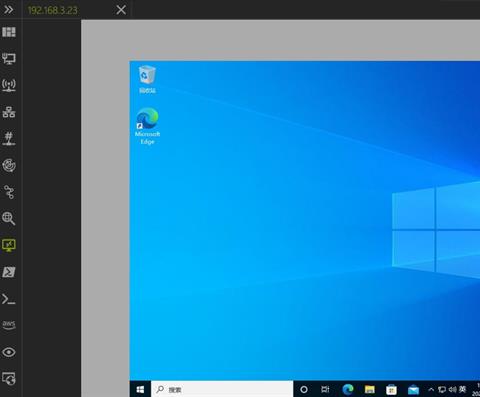Open the AWS icon in sidebar
480x397 pixels.
point(9,325)
